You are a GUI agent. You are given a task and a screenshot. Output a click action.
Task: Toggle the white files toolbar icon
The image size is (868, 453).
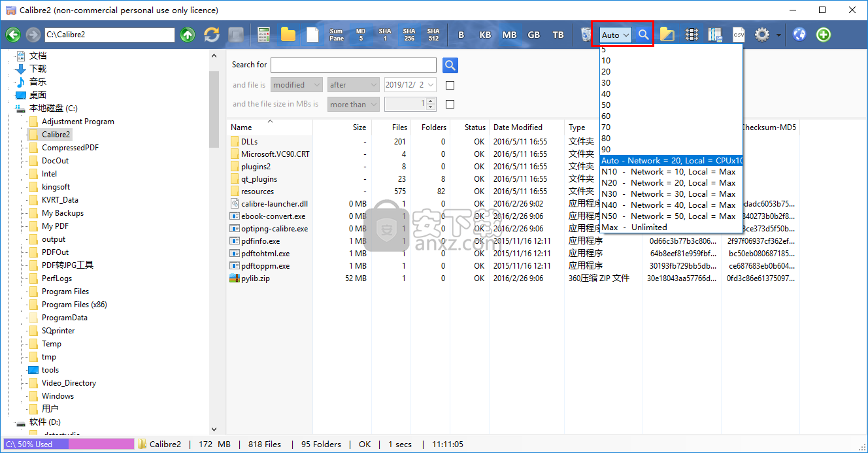[x=312, y=35]
